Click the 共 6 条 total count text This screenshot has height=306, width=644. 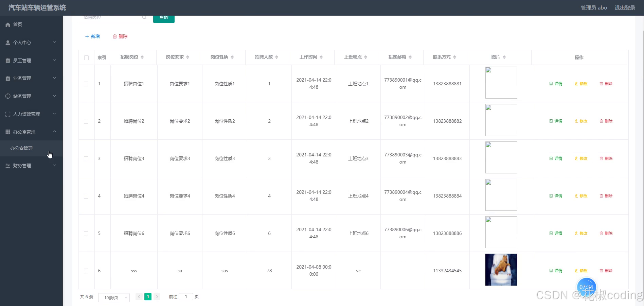pyautogui.click(x=87, y=297)
